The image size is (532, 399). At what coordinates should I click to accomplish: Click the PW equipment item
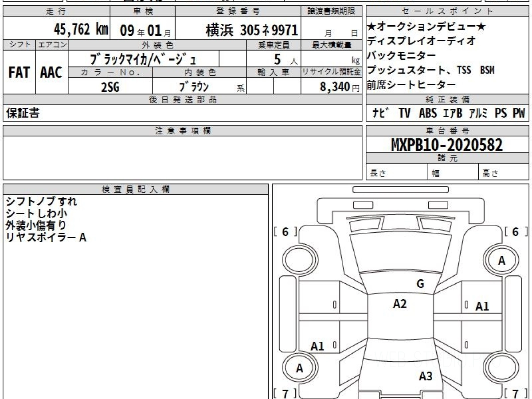[519, 113]
